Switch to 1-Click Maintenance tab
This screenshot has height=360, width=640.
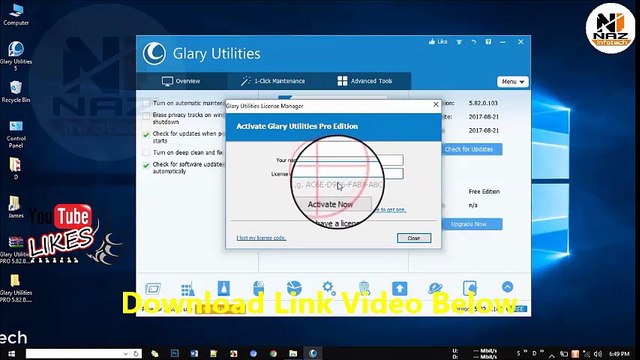pyautogui.click(x=273, y=81)
